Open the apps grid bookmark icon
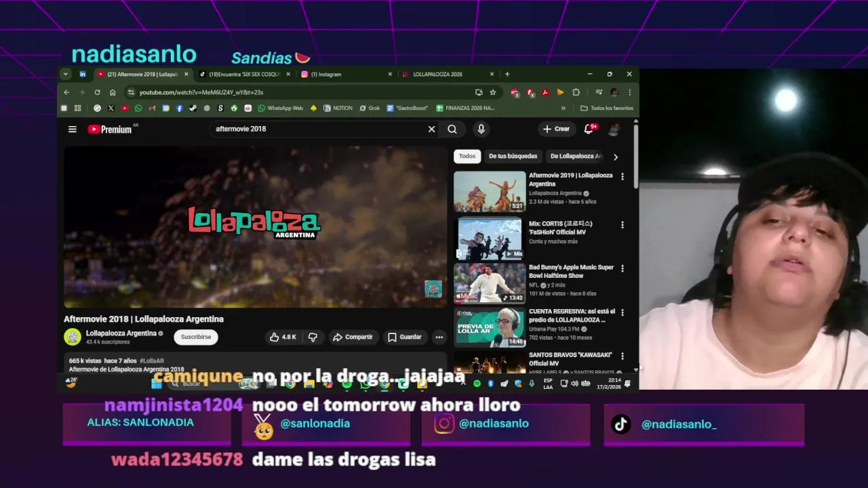 pos(77,108)
